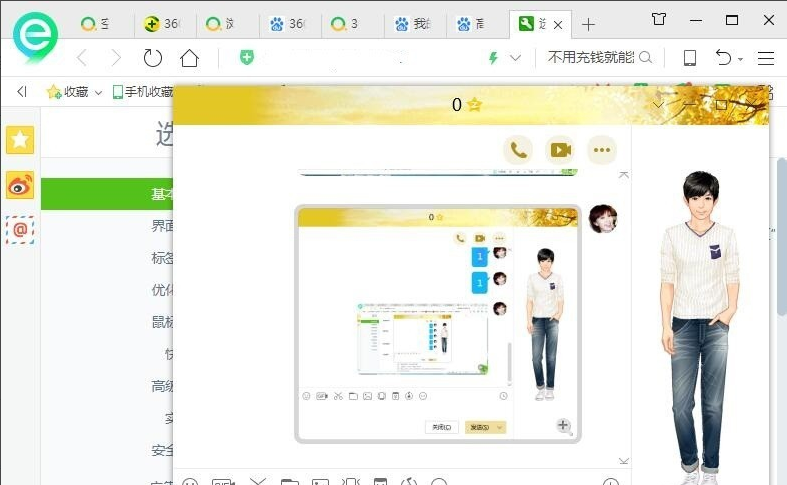The height and width of the screenshot is (485, 787).
Task: Switch to the fourth tab with paw icon
Action: 288,24
